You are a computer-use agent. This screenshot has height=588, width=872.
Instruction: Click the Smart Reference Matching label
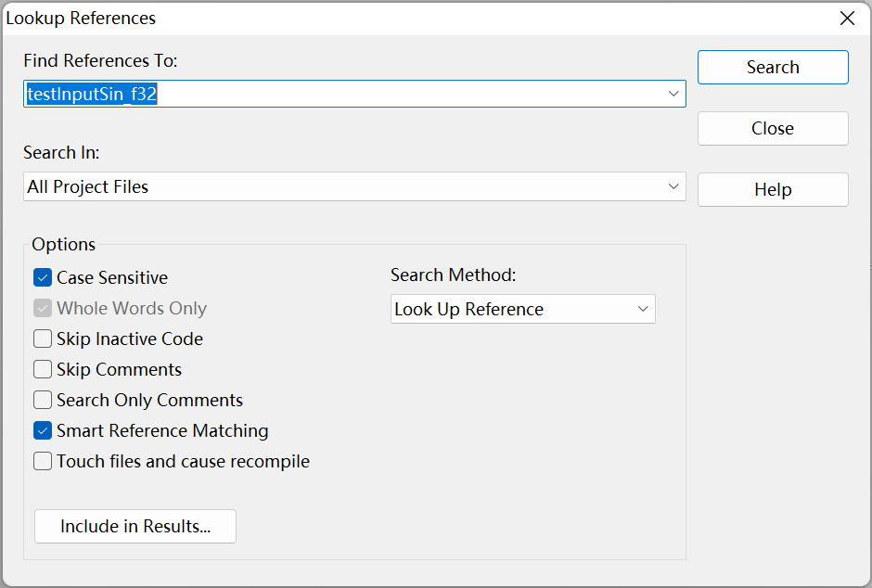(162, 430)
